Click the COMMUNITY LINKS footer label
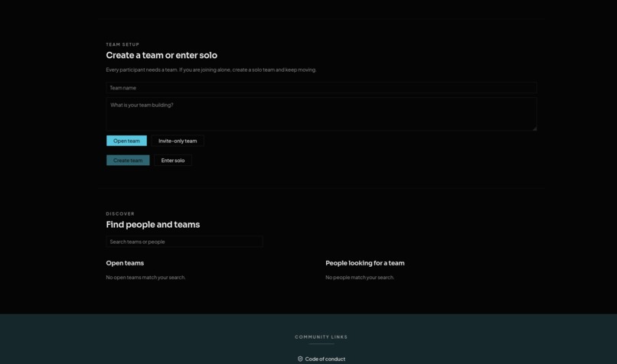The width and height of the screenshot is (617, 364). click(321, 337)
